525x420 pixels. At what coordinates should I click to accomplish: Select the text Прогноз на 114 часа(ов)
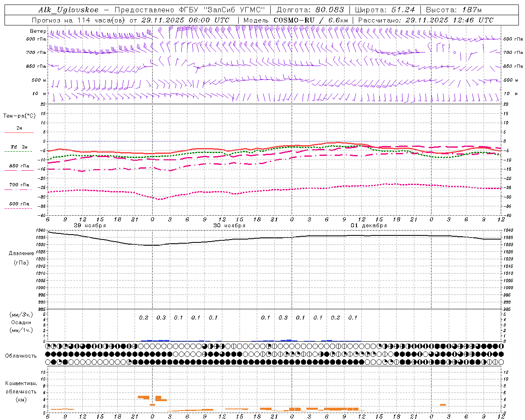pyautogui.click(x=79, y=20)
